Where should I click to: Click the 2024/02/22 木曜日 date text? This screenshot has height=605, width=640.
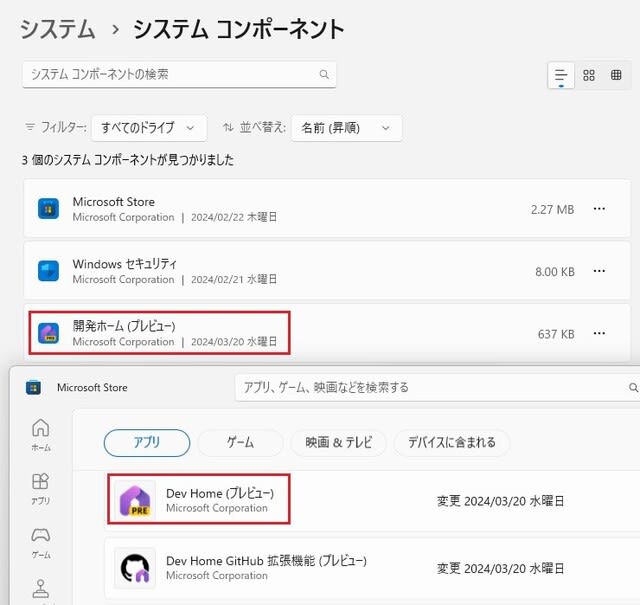click(234, 217)
